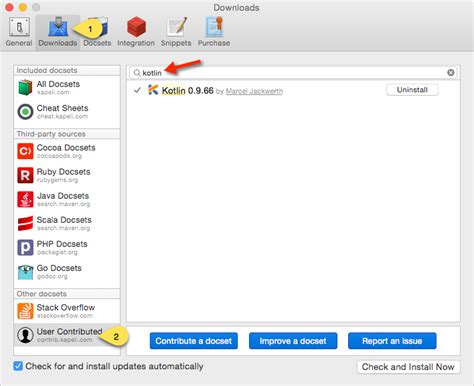Go to the Purchase pane
474x386 pixels.
214,32
